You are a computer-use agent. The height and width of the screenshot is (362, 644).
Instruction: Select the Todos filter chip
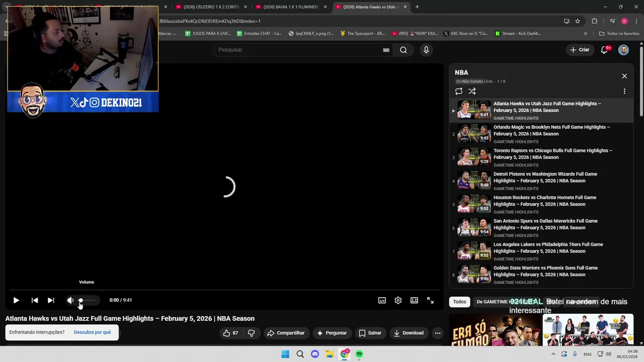(x=459, y=302)
